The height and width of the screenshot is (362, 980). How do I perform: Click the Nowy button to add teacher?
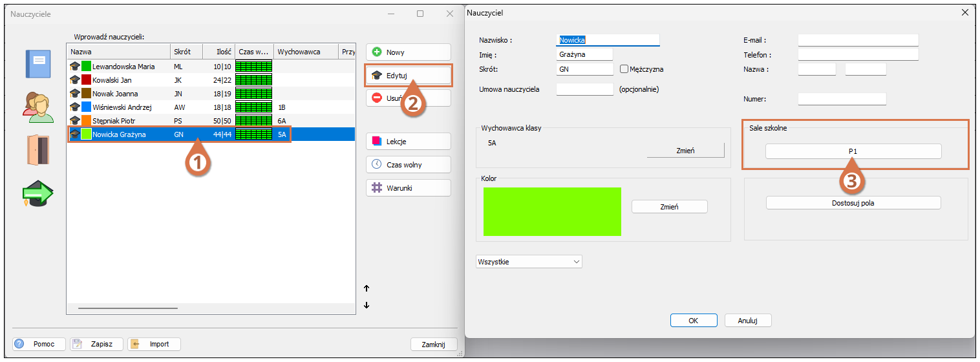click(x=409, y=52)
